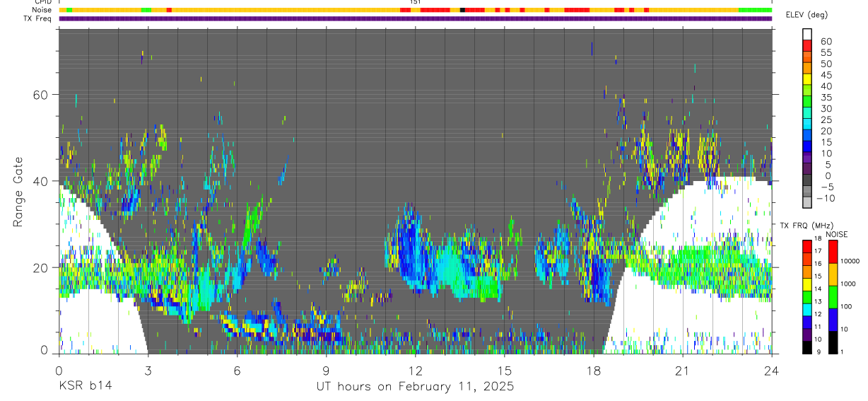The image size is (868, 401).
Task: Click the red 60 degree elevation swatch
Action: point(807,44)
